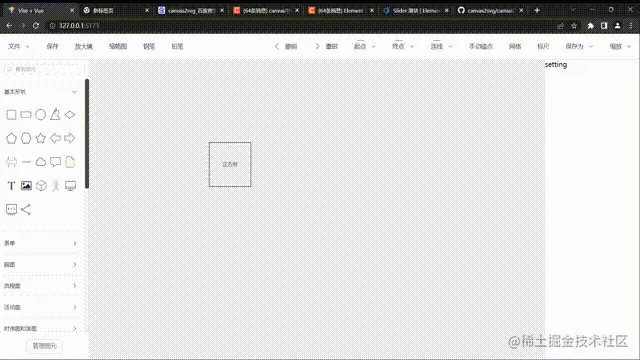
Task: Click the sidebar vertical scrollbar thumb
Action: click(87, 133)
